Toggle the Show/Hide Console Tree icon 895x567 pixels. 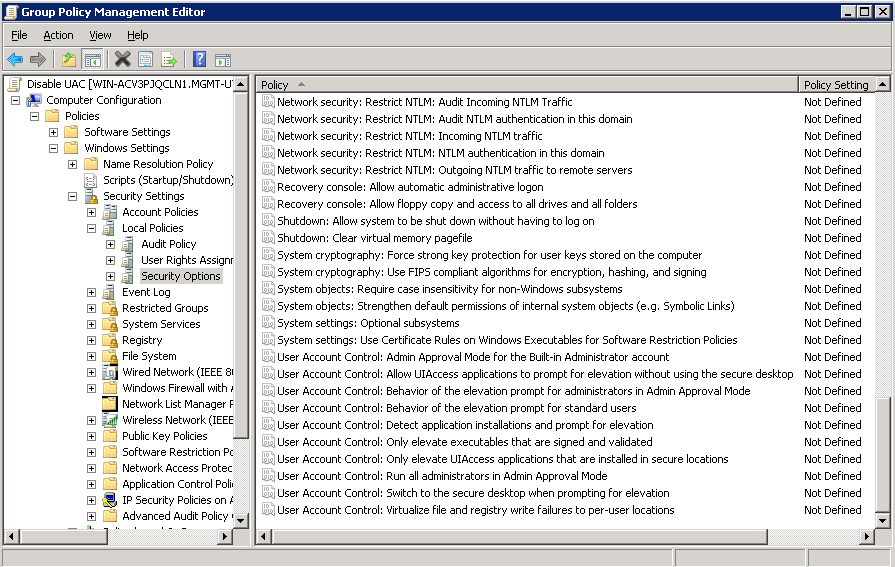(x=92, y=60)
